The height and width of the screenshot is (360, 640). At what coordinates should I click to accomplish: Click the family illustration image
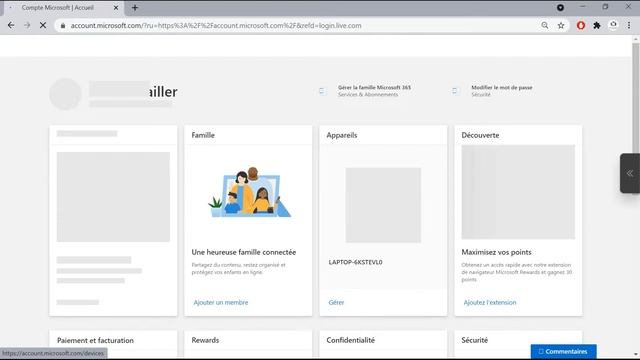coord(249,192)
